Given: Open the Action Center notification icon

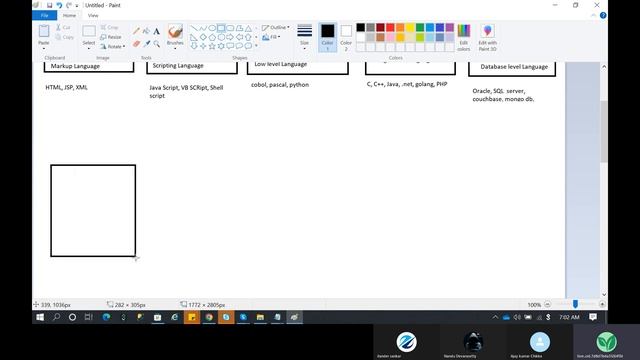Looking at the screenshot, I should click(593, 317).
